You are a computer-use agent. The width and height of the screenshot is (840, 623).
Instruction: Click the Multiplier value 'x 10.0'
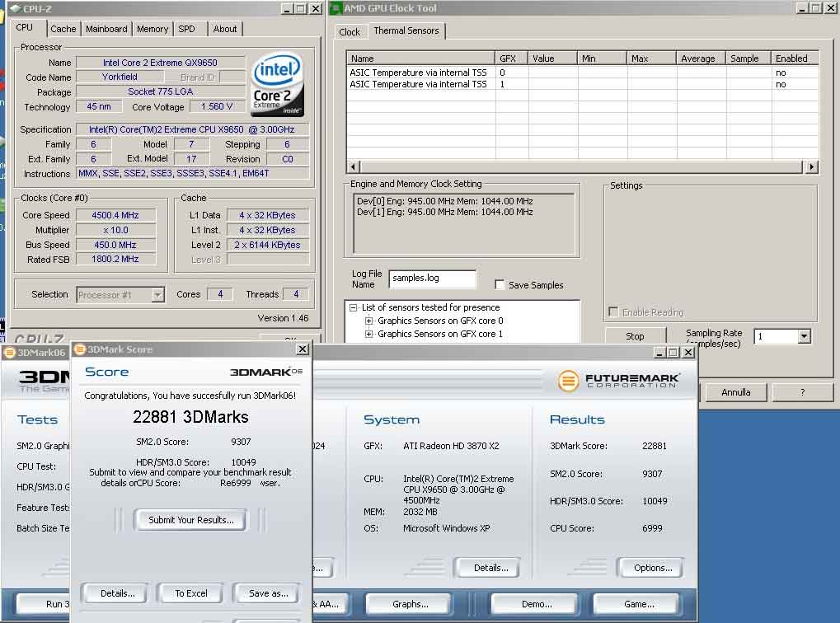115,231
